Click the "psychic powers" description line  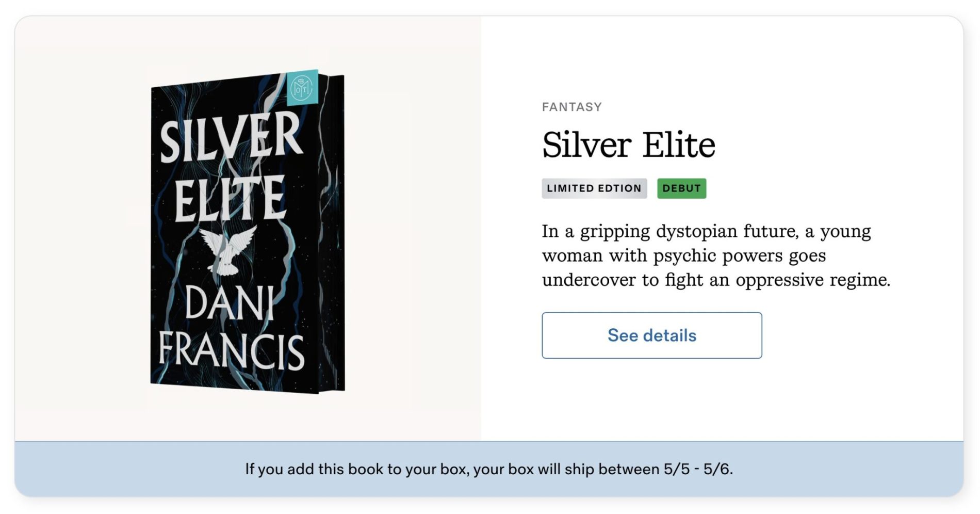pyautogui.click(x=683, y=256)
